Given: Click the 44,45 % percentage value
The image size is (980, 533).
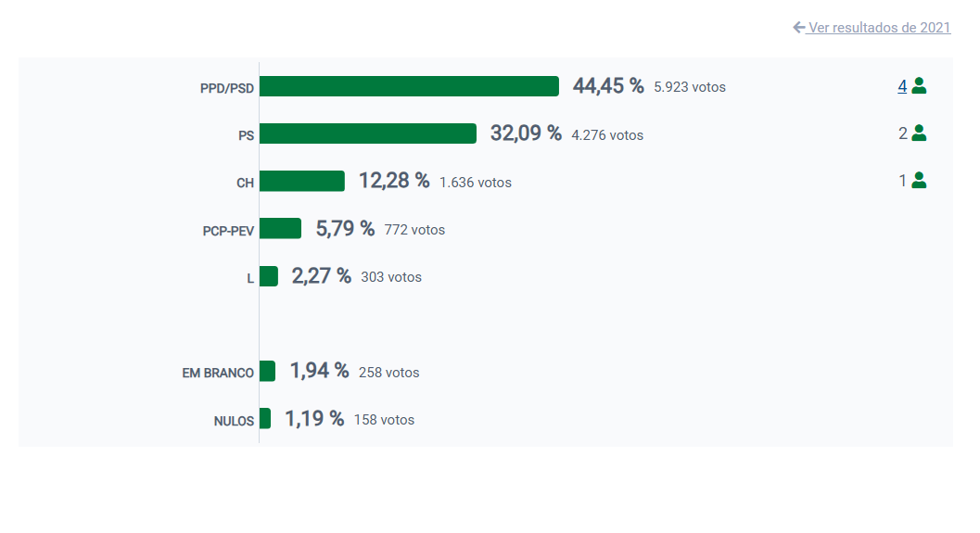Looking at the screenshot, I should [608, 86].
